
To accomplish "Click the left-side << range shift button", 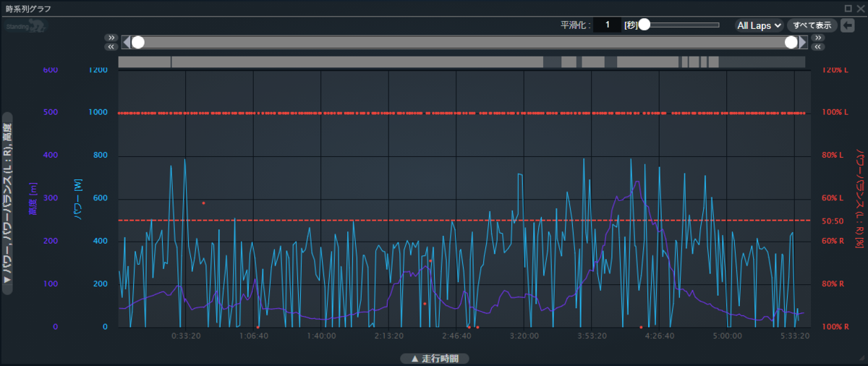I will pos(111,47).
